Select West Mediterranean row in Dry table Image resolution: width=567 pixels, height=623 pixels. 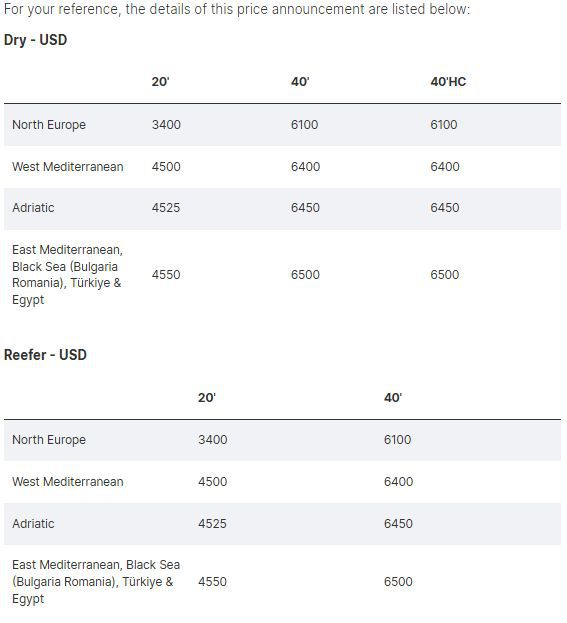(283, 167)
